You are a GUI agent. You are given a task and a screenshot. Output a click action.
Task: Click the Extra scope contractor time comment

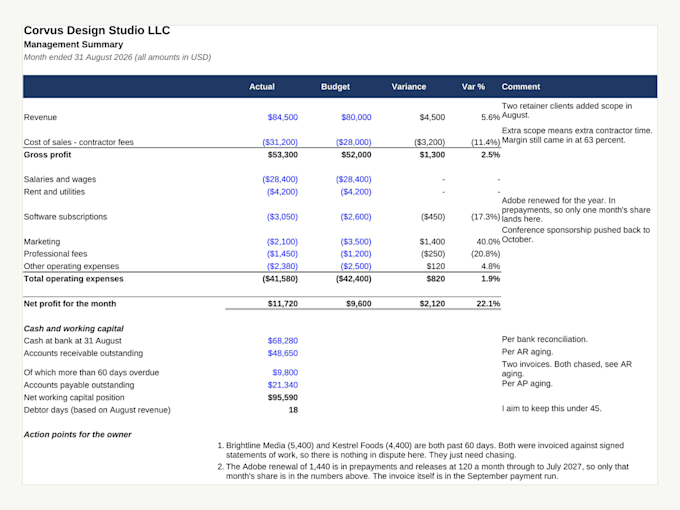[x=577, y=135]
